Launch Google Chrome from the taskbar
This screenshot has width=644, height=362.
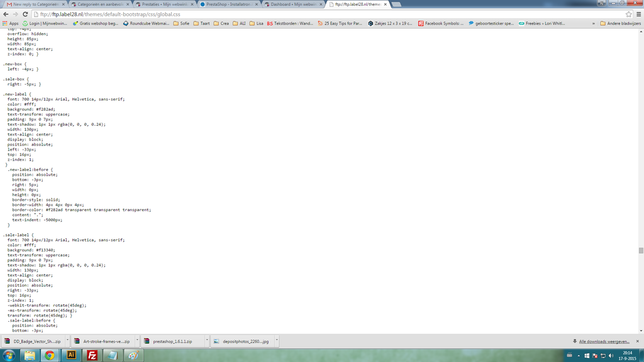pyautogui.click(x=50, y=355)
